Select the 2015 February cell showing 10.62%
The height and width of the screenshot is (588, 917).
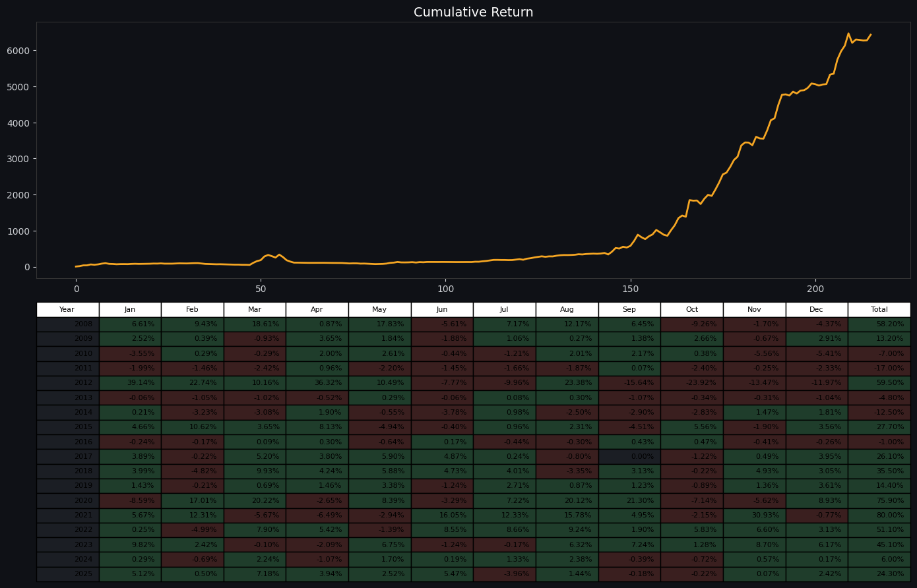coord(192,427)
